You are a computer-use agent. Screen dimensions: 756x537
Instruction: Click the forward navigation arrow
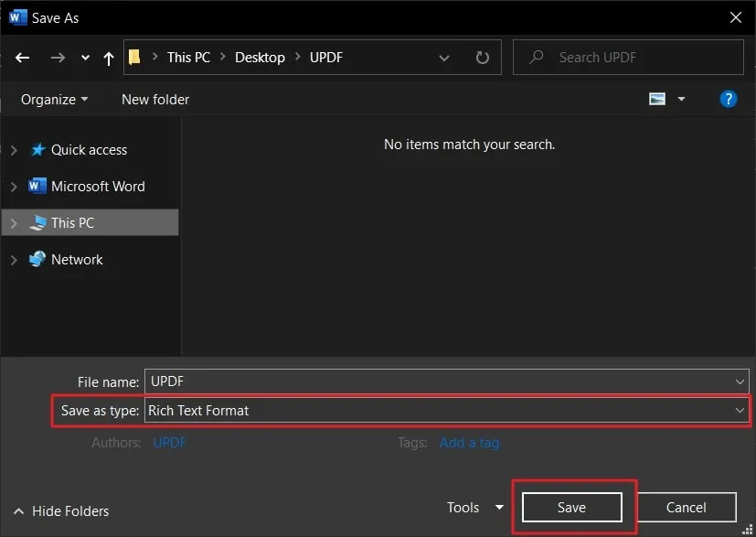coord(57,57)
